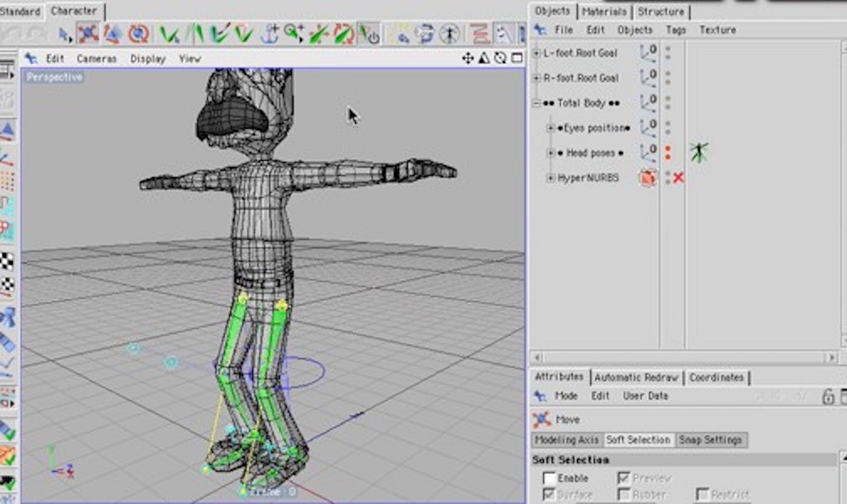Click viewport zoom triangle icon
The height and width of the screenshot is (504, 847).
tap(484, 58)
